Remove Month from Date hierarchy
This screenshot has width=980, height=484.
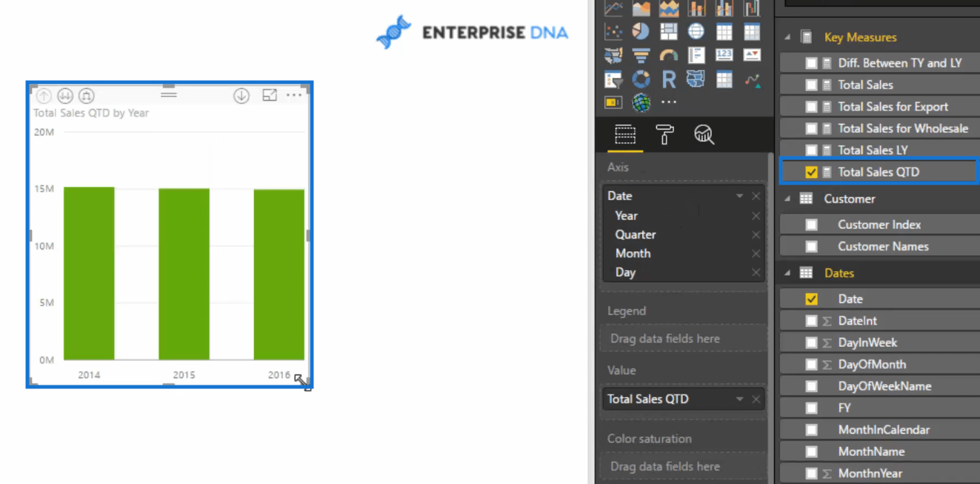(756, 253)
